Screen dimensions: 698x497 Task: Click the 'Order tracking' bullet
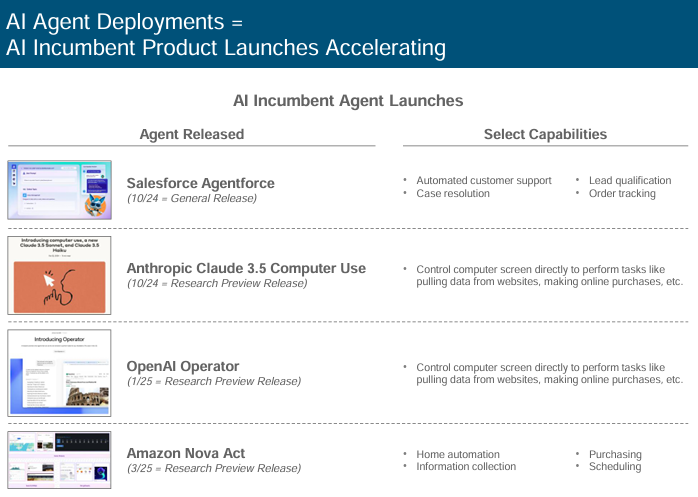(x=622, y=193)
